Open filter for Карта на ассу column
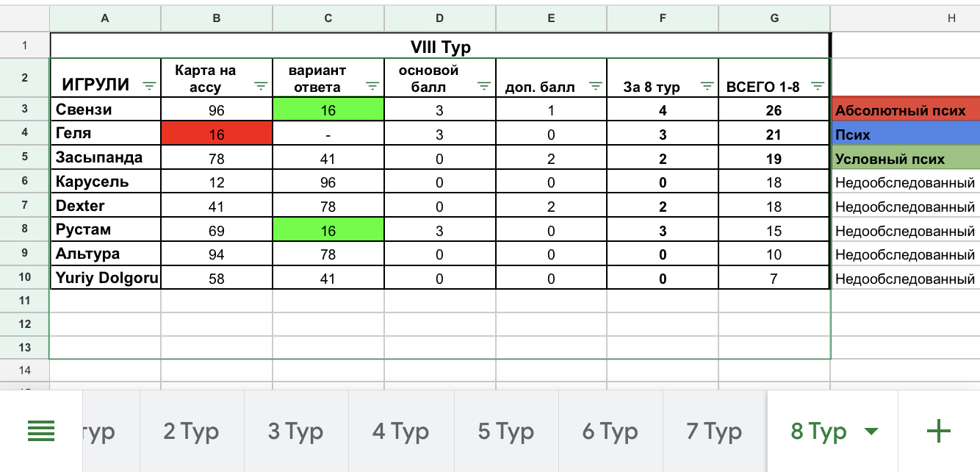This screenshot has height=472, width=980. pyautogui.click(x=261, y=86)
